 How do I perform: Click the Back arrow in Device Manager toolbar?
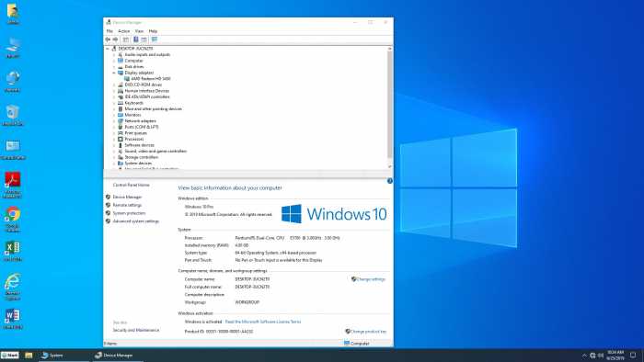tap(108, 40)
